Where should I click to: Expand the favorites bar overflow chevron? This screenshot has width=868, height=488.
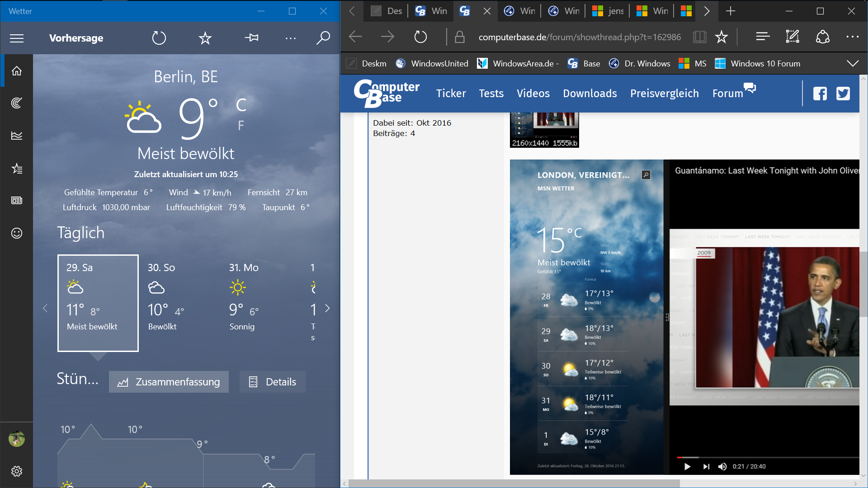853,64
